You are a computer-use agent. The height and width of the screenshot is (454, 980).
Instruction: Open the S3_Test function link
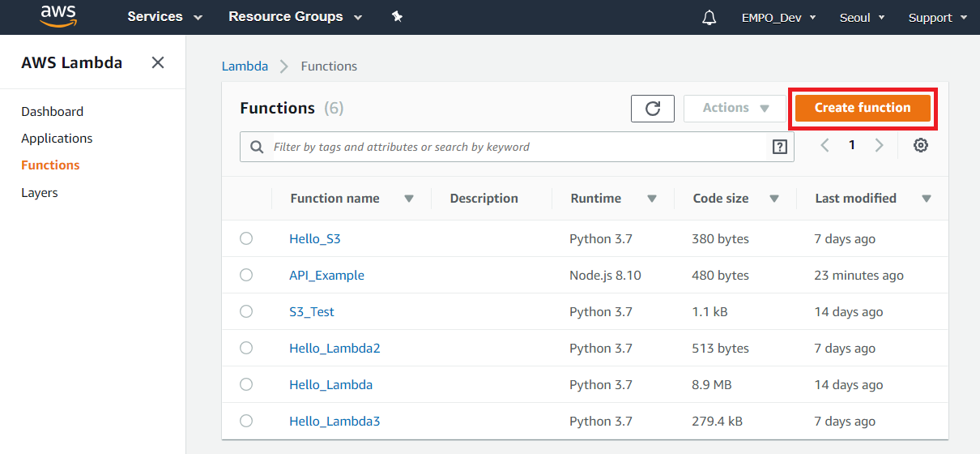pos(312,311)
